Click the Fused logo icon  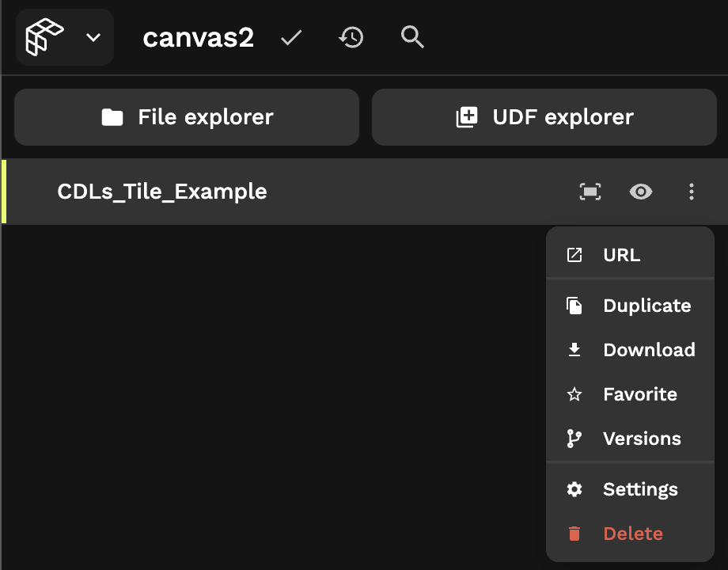[x=44, y=37]
